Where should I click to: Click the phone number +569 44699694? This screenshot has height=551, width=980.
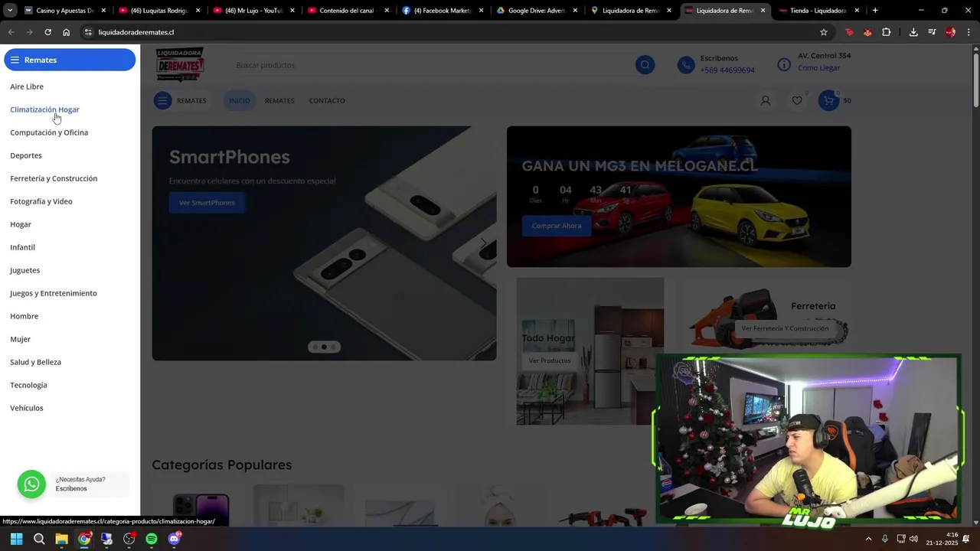tap(727, 70)
